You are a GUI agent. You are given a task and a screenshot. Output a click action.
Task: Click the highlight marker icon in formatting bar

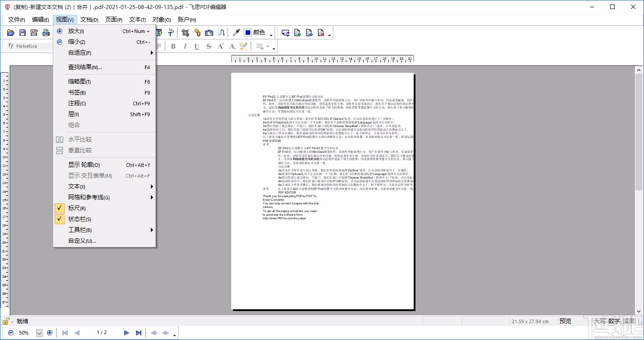244,46
